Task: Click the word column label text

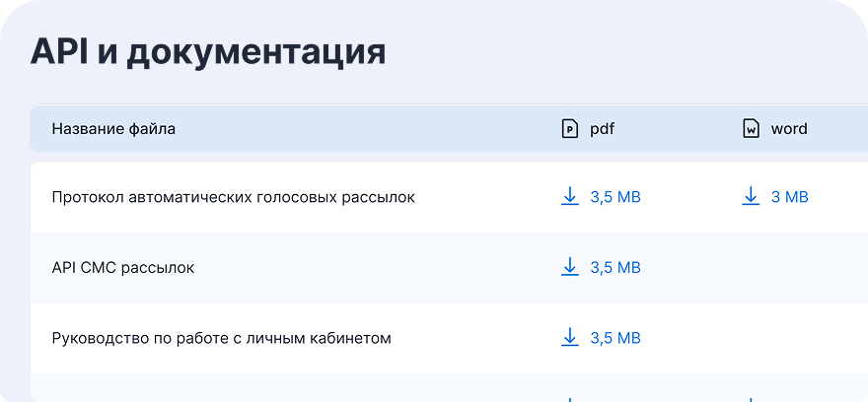Action: [789, 128]
